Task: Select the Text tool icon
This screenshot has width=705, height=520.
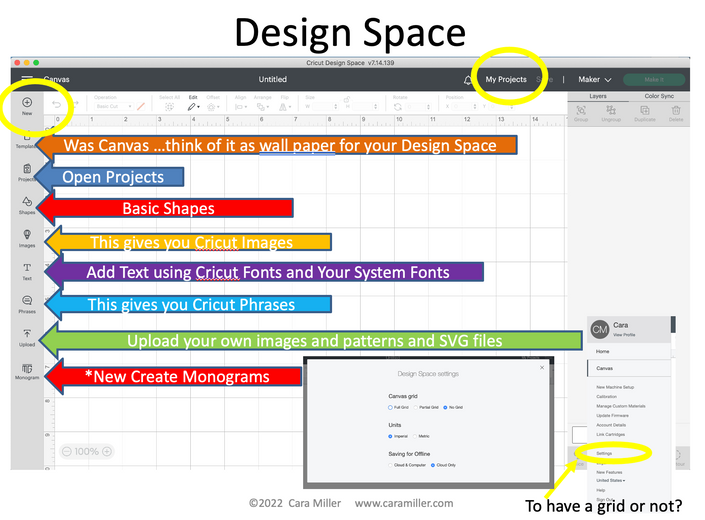Action: [x=27, y=267]
